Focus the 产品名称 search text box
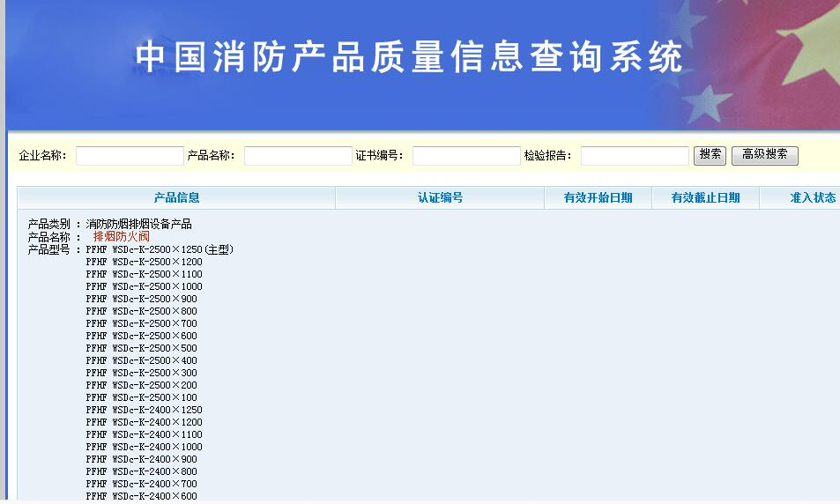The width and height of the screenshot is (840, 504). coord(298,156)
